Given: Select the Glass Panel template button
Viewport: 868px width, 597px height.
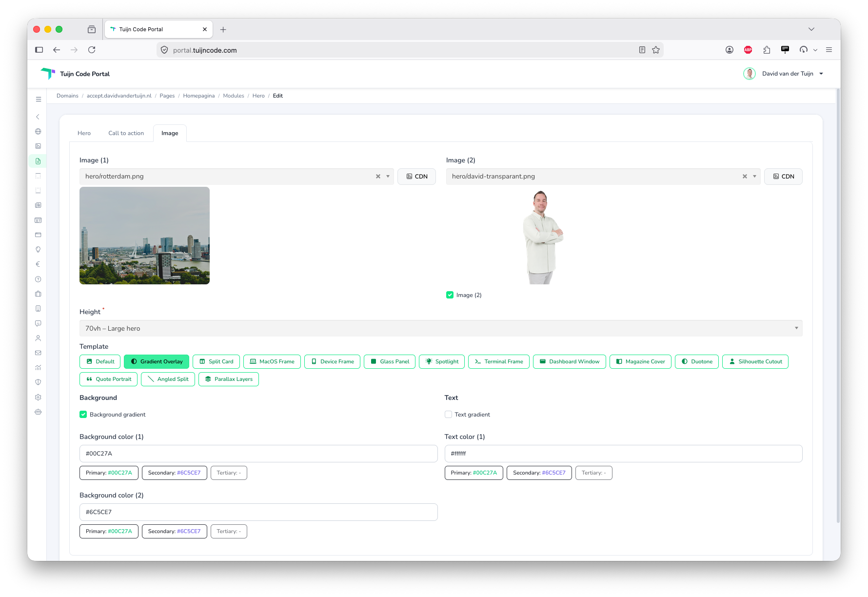Looking at the screenshot, I should [390, 361].
